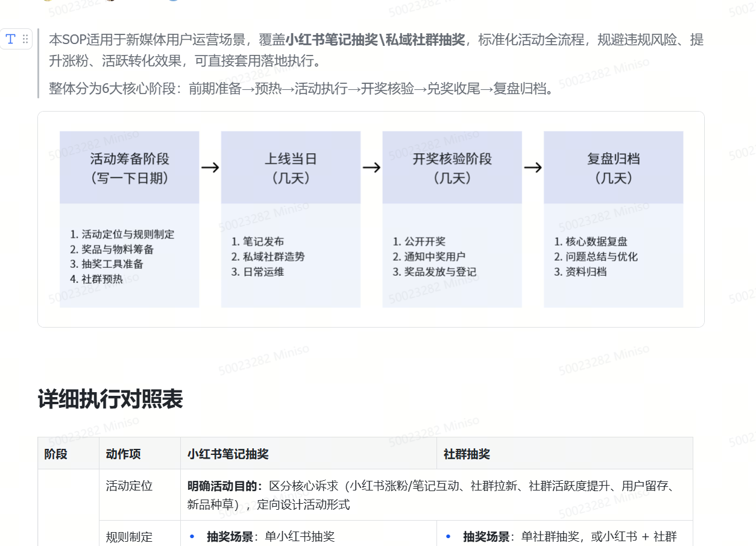Image resolution: width=756 pixels, height=546 pixels.
Task: Click list item 问题总结与优化
Action: pyautogui.click(x=596, y=256)
